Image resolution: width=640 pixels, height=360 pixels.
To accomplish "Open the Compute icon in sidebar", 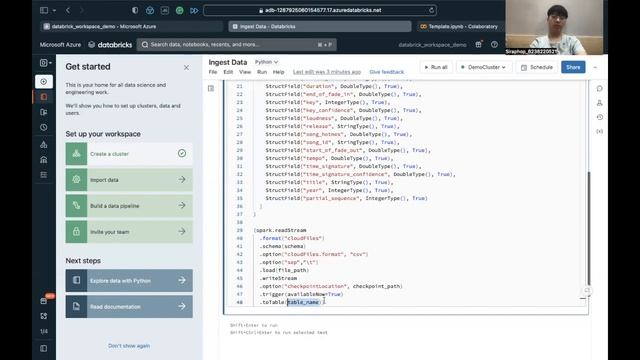I will (x=44, y=160).
